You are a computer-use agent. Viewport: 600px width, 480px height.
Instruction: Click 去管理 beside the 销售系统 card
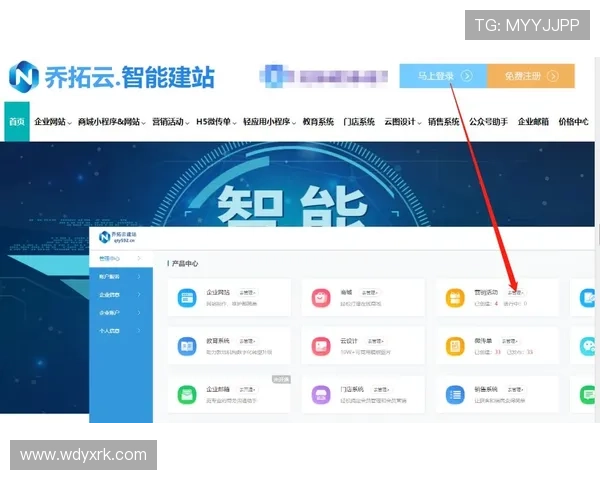(x=515, y=390)
